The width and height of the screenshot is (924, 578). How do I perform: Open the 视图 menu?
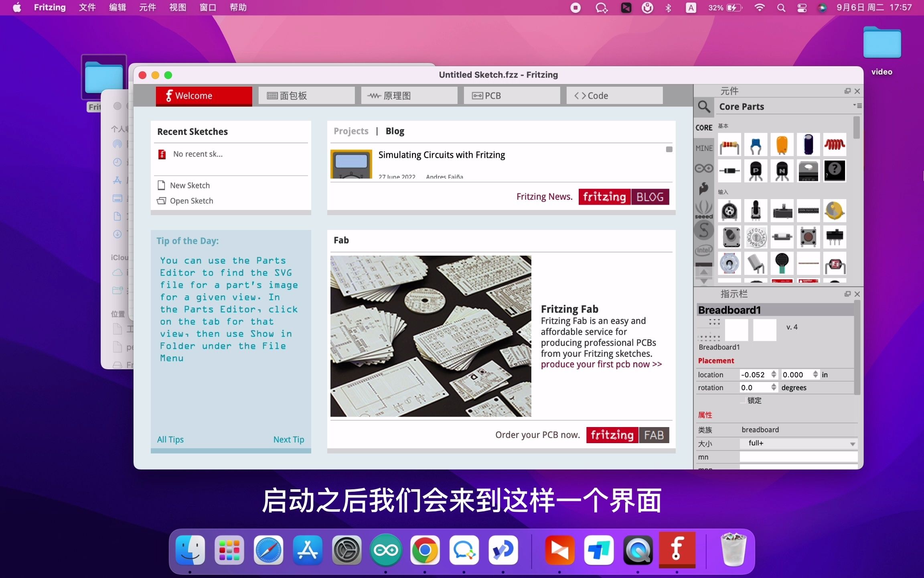click(178, 8)
